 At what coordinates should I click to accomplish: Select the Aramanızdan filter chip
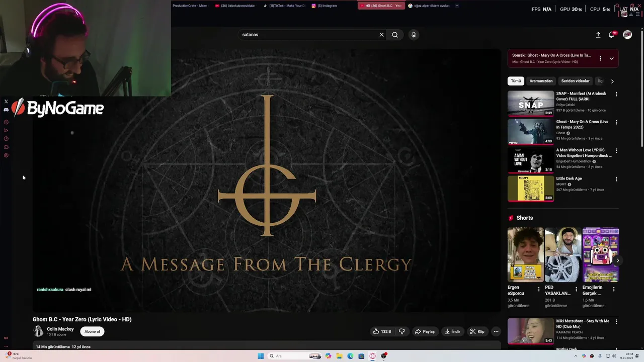click(x=541, y=81)
